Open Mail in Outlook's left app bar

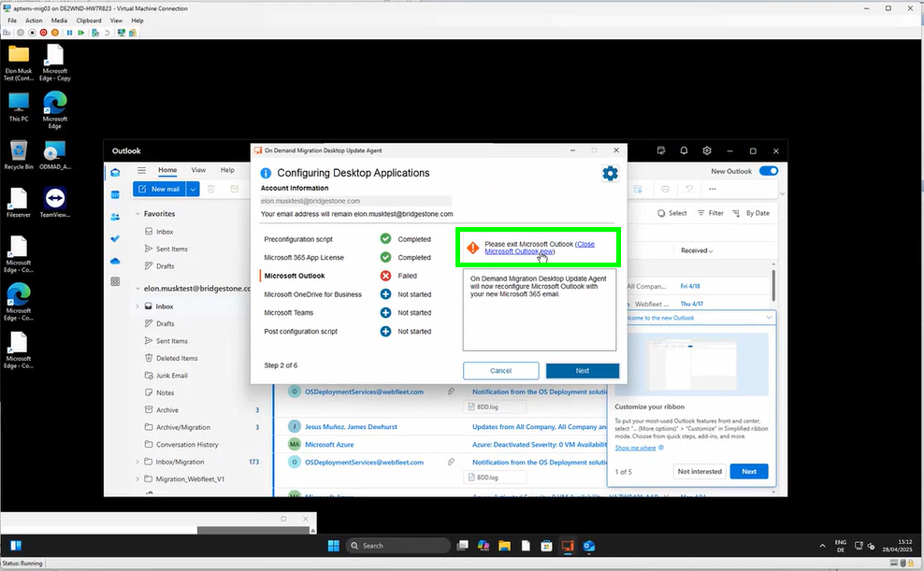tap(116, 173)
